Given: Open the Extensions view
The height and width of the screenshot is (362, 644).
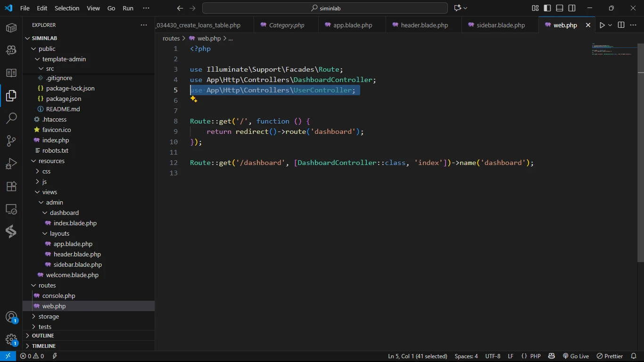Looking at the screenshot, I should [x=11, y=186].
